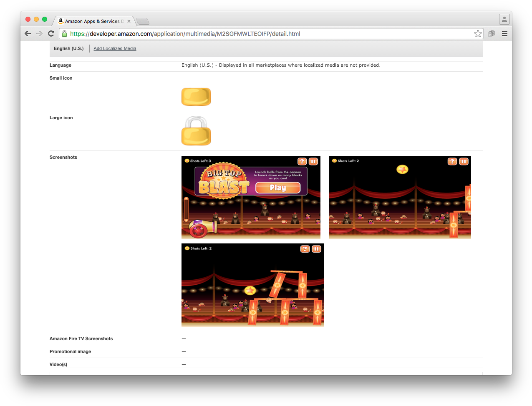
Task: Click the reading list icon beside the star
Action: coord(491,34)
